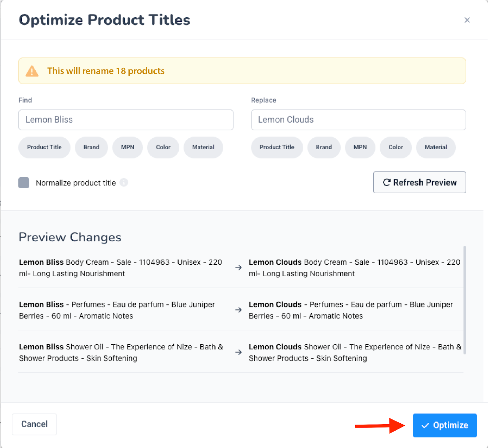
Task: Insert the MPN tag under Find
Action: point(127,147)
